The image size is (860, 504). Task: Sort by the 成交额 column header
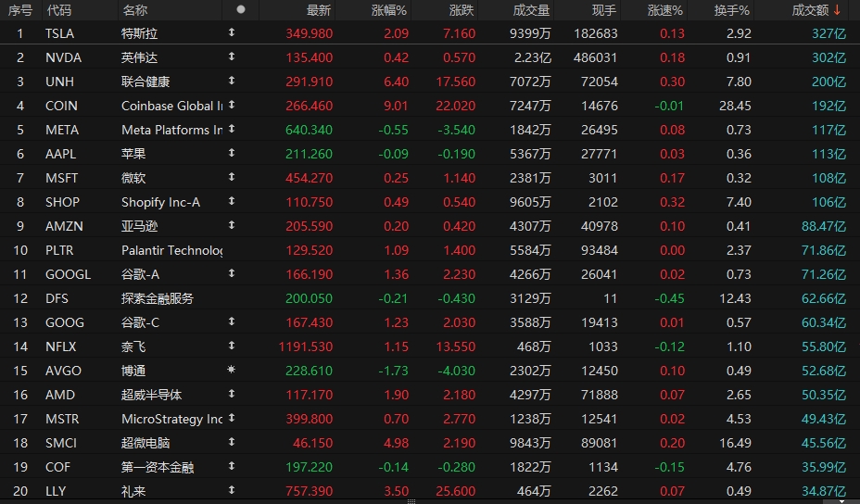810,10
